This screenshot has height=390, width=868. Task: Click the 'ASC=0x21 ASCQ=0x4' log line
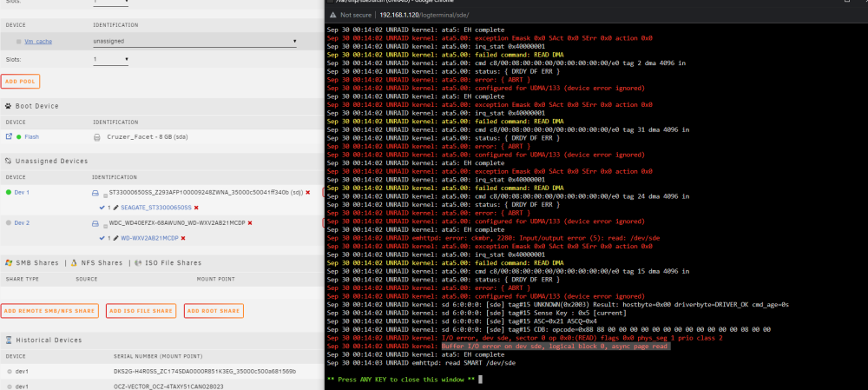(x=463, y=321)
